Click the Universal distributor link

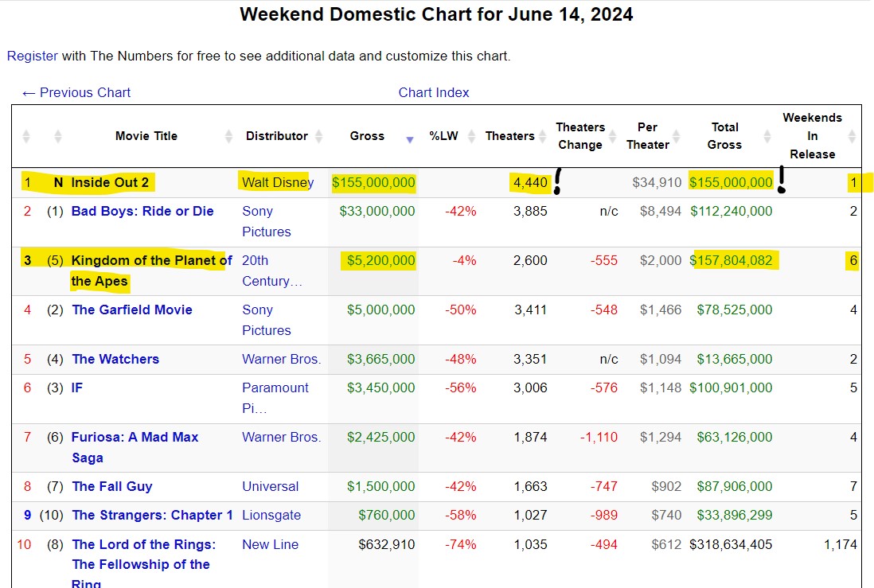pos(270,486)
